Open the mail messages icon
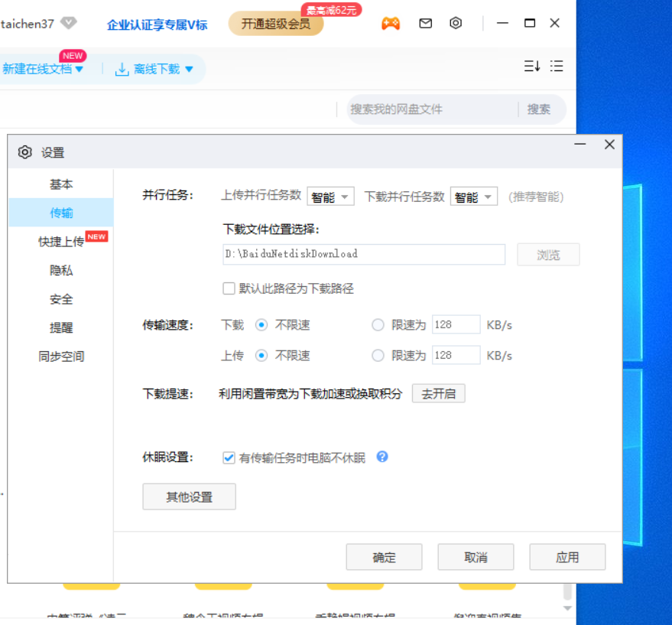This screenshot has width=672, height=625. pos(425,23)
